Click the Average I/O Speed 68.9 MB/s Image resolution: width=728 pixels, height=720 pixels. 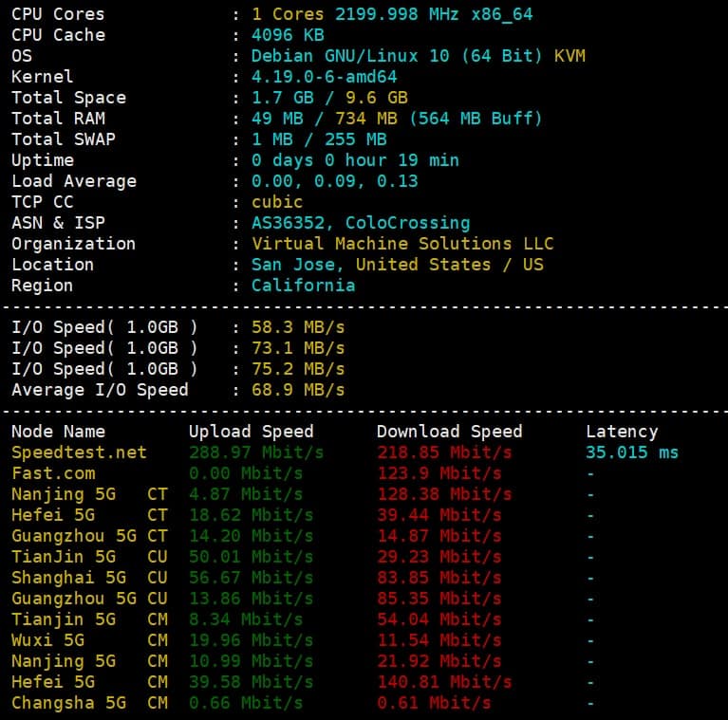[297, 390]
